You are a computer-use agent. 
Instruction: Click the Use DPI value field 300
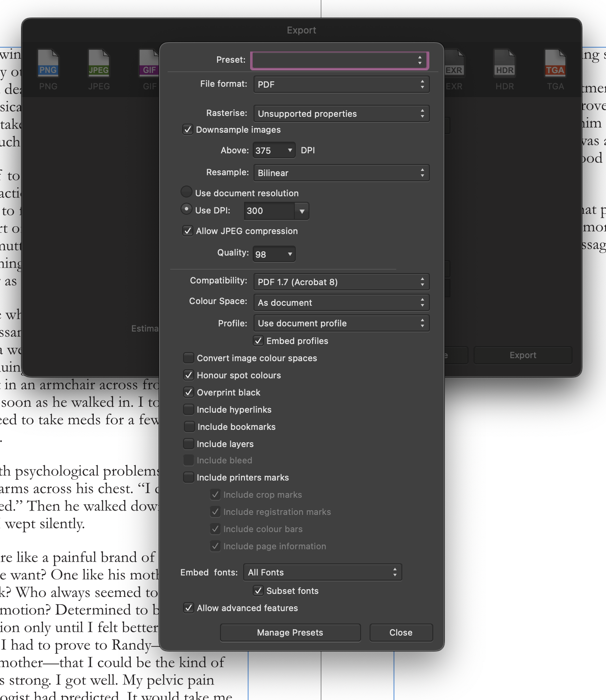pyautogui.click(x=269, y=211)
